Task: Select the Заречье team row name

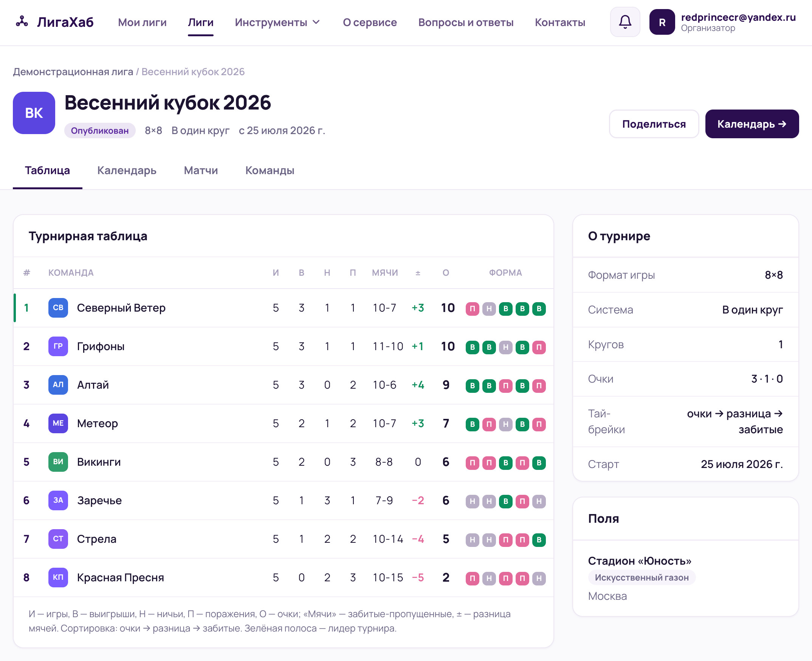Action: click(x=99, y=500)
